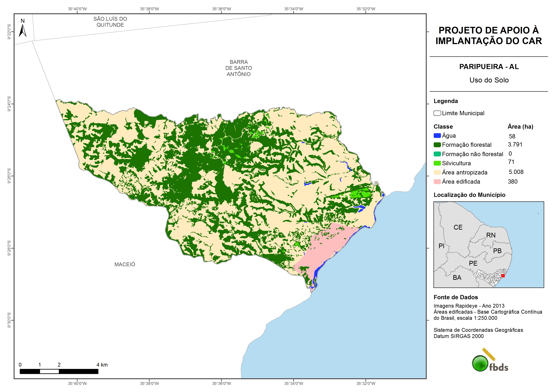The image size is (555, 392).
Task: Click the MACEIÓ municipality label
Action: tap(125, 264)
